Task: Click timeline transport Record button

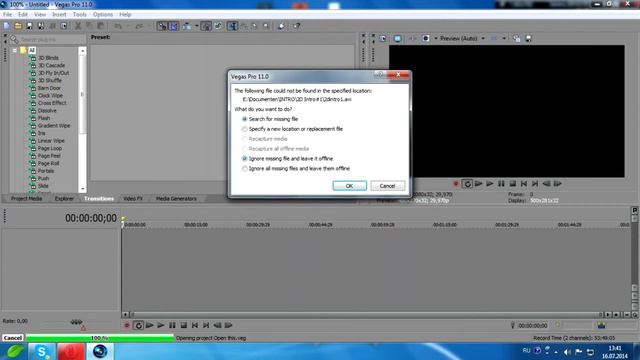Action: [x=127, y=325]
